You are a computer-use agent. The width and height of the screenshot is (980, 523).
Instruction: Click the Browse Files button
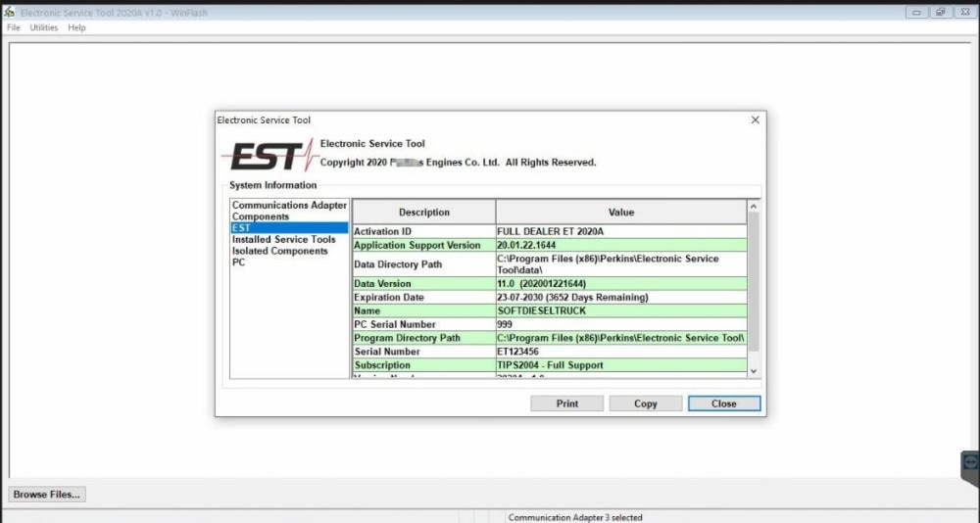tap(47, 495)
